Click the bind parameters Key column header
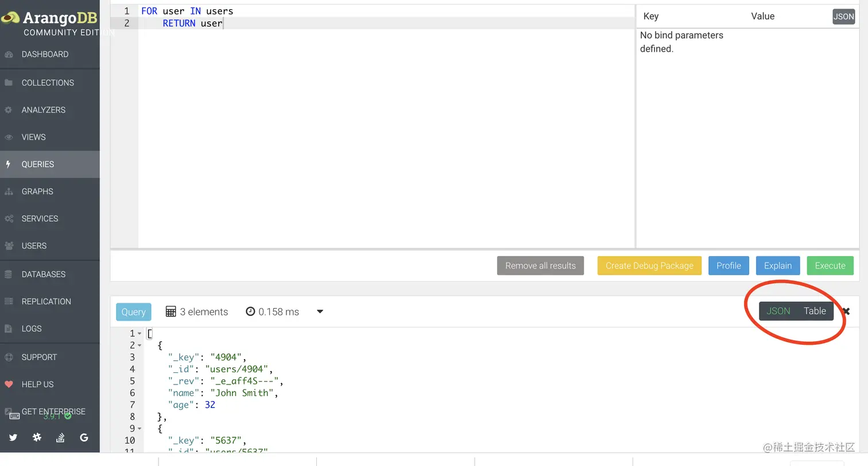868x466 pixels. tap(651, 16)
